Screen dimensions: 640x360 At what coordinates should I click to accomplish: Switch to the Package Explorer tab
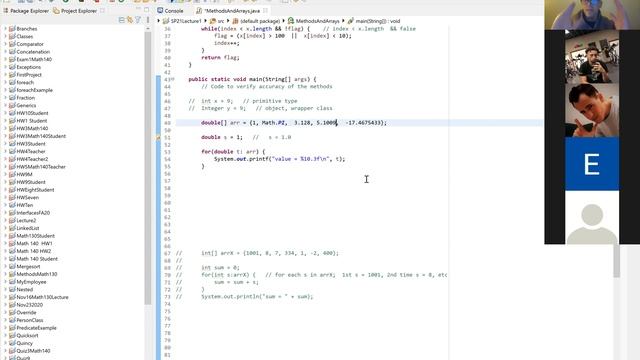point(26,11)
